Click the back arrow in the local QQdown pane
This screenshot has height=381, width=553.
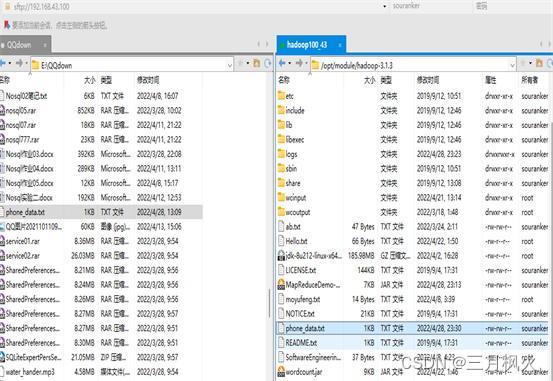pos(3,64)
